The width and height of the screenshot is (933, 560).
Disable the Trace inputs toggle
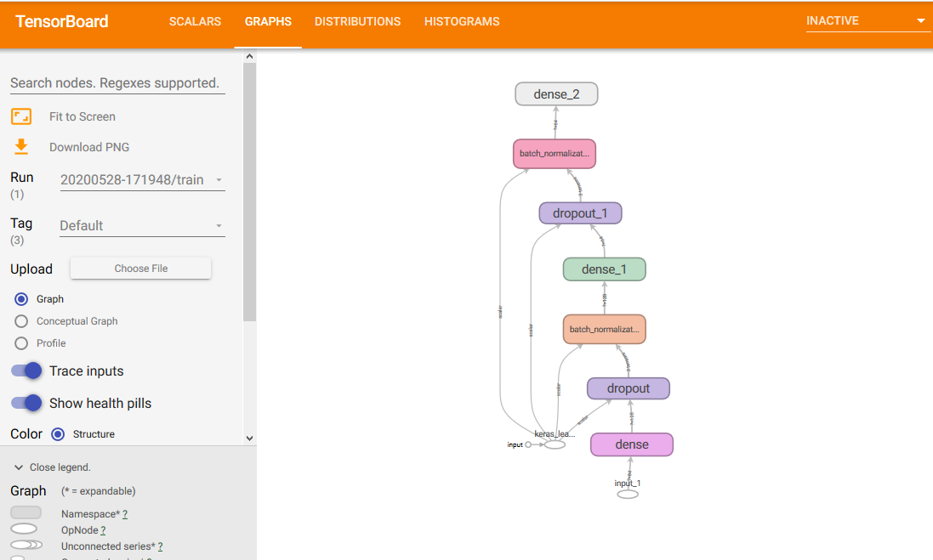coord(26,371)
